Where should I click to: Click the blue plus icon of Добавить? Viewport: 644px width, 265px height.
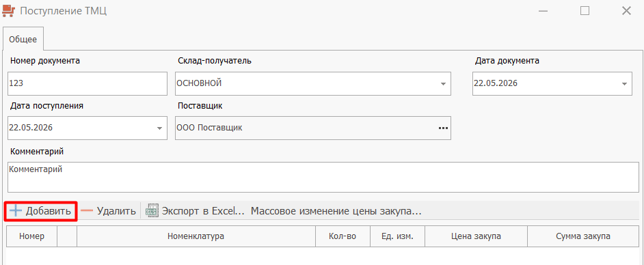(16, 211)
